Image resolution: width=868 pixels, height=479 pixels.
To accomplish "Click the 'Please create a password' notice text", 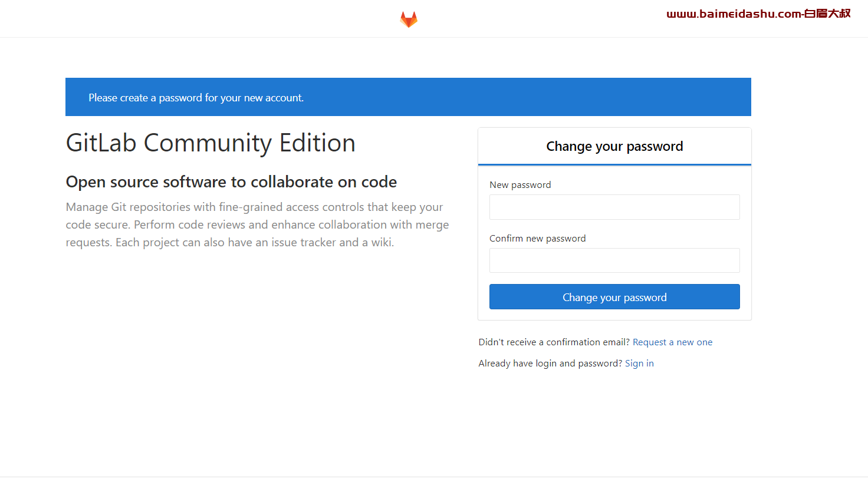I will 196,98.
